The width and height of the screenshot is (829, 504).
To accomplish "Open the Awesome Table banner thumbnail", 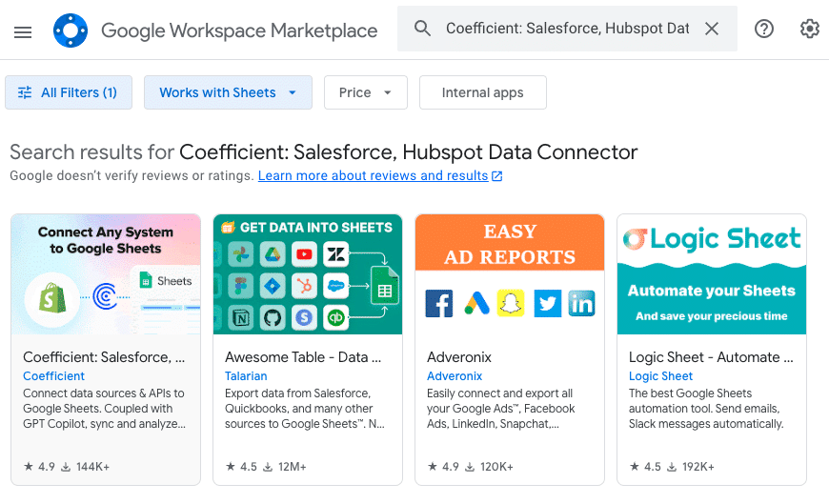I will pos(308,274).
